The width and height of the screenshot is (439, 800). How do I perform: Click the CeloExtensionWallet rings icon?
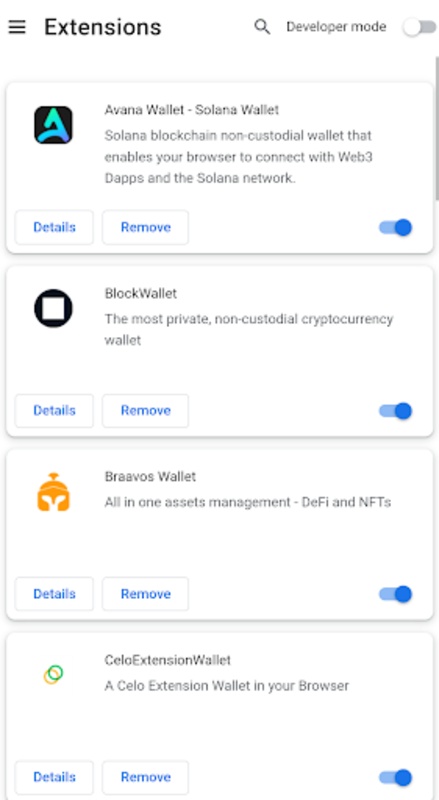pos(53,675)
